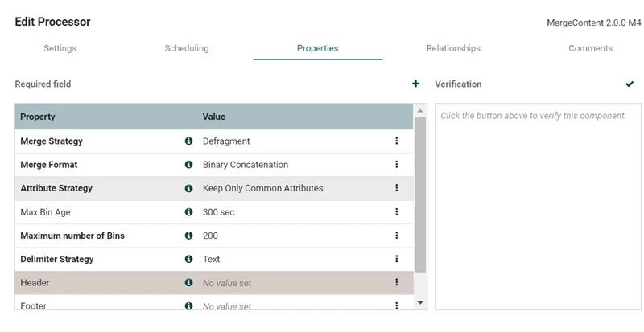Edit the Text delimiter strategy value
Screen dimensions: 644x332
211,259
